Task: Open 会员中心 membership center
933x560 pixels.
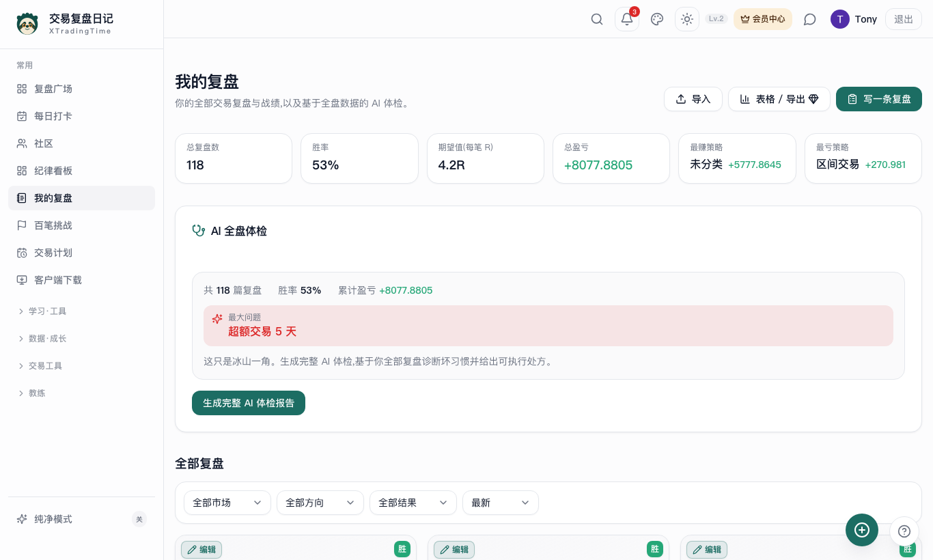Action: coord(763,19)
